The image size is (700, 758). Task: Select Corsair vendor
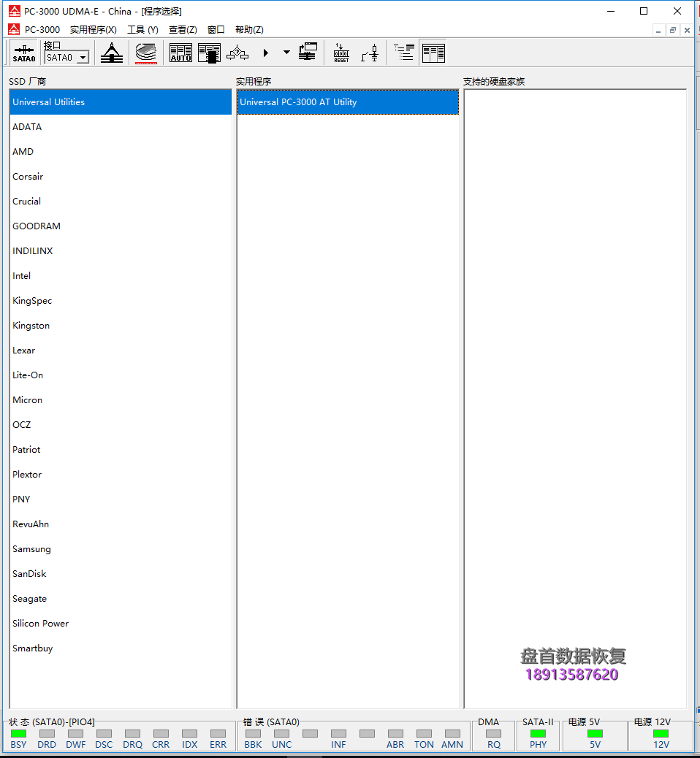point(121,177)
